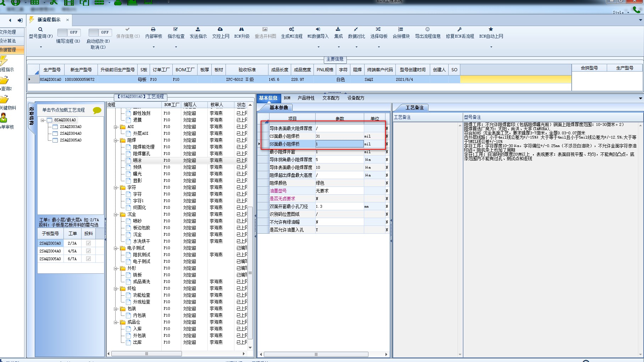Open the MI数据导入 dropdown arrow
This screenshot has width=644, height=362.
[318, 47]
